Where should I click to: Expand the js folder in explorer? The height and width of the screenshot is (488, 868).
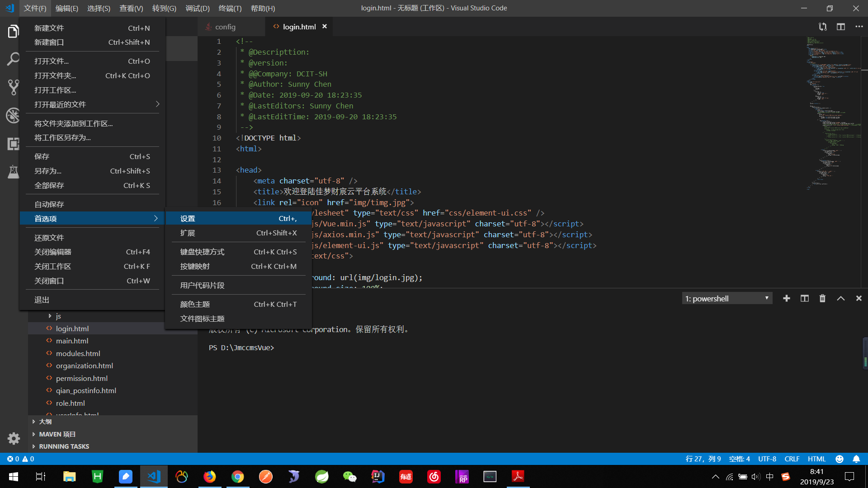[x=58, y=316]
